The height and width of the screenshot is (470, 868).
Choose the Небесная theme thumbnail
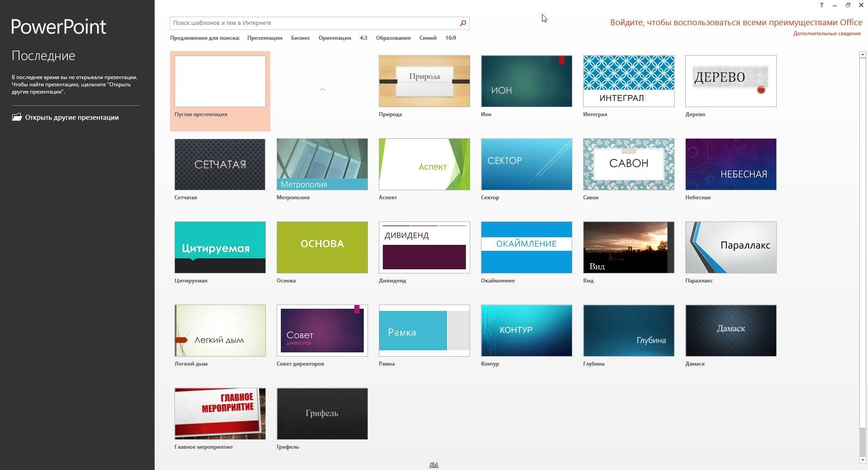pyautogui.click(x=731, y=164)
